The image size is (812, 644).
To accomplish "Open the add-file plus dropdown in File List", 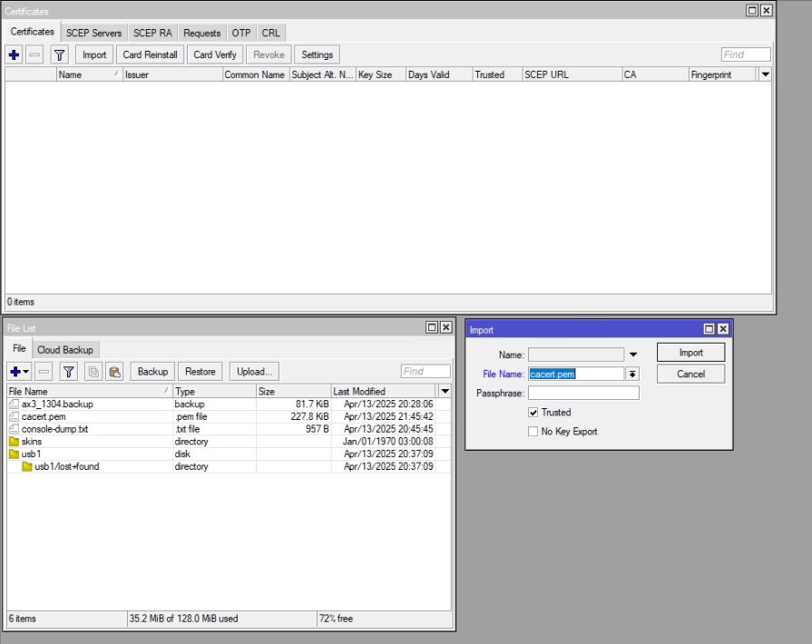I will [19, 371].
